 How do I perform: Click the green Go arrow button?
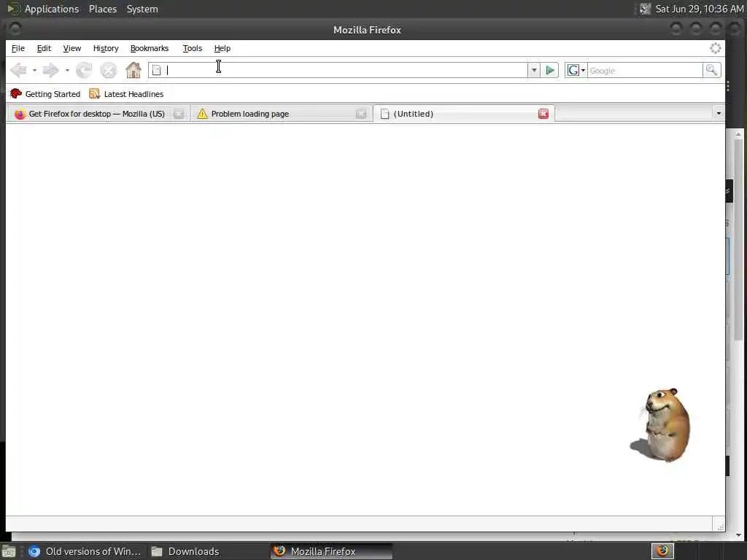(x=550, y=71)
